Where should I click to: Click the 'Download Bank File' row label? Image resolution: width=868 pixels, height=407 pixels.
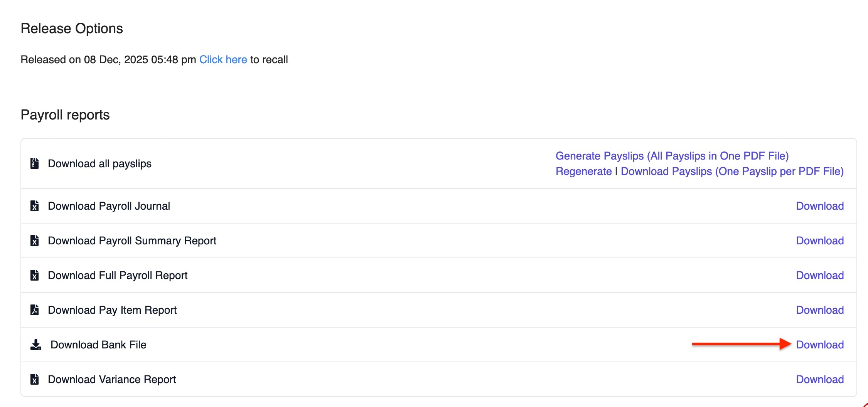[98, 345]
